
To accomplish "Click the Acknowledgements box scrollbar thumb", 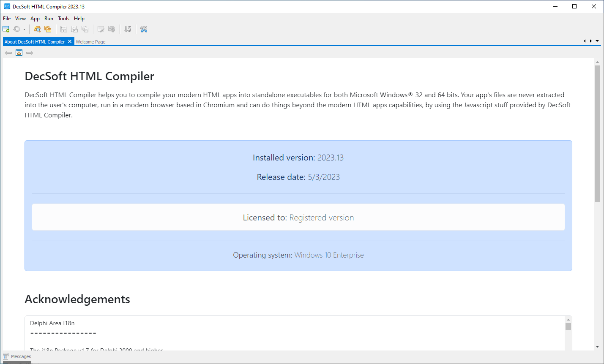I will (x=568, y=327).
